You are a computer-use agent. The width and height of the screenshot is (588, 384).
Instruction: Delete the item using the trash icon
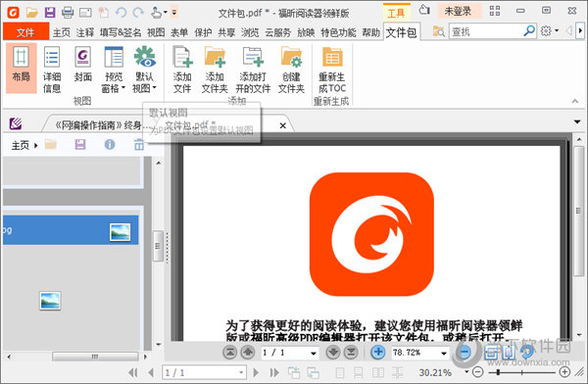coord(139,144)
